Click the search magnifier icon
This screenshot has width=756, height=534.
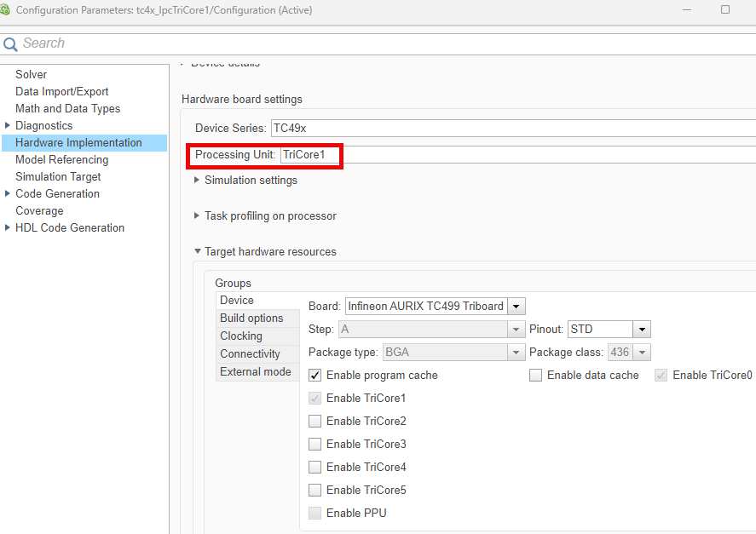(x=10, y=44)
